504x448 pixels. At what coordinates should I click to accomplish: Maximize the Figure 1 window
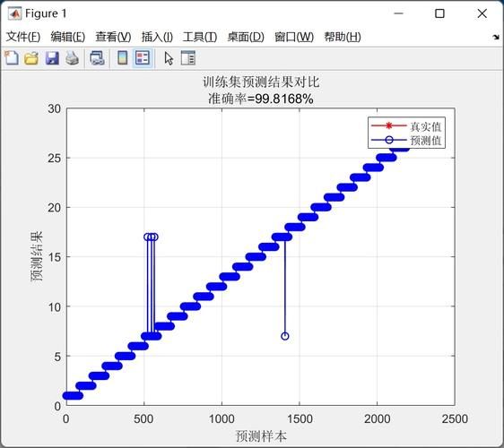tap(439, 13)
